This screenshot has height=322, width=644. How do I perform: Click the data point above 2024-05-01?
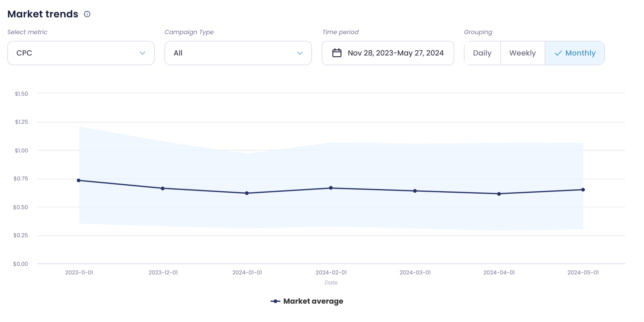coord(584,189)
